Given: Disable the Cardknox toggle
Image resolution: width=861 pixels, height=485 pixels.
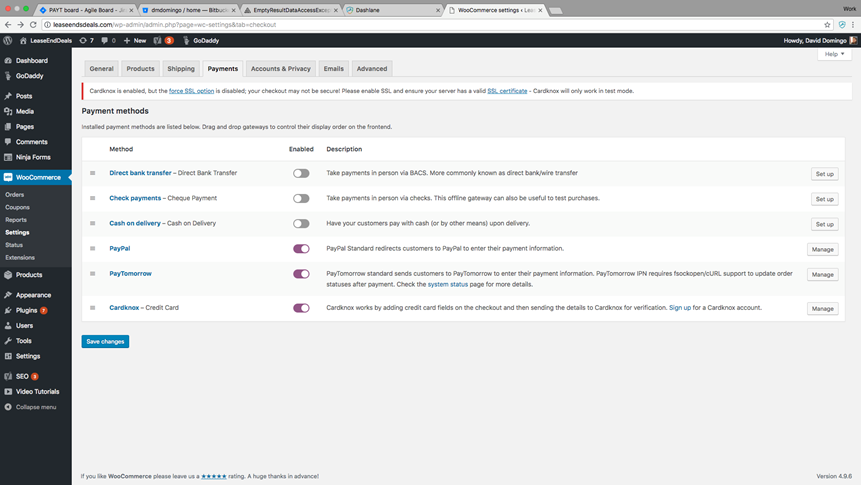Looking at the screenshot, I should click(x=301, y=308).
